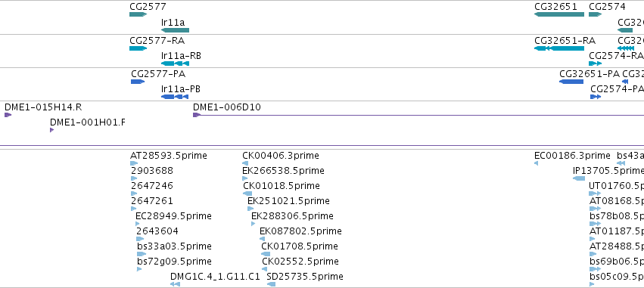The height and width of the screenshot is (288, 644).
Task: Select the 2903688 EST arrow
Action: point(134,178)
